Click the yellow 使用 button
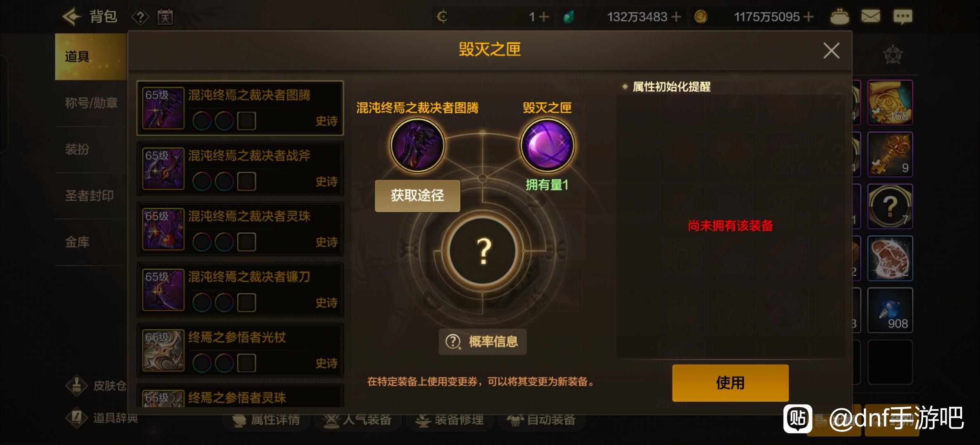This screenshot has height=445, width=980. pos(730,383)
